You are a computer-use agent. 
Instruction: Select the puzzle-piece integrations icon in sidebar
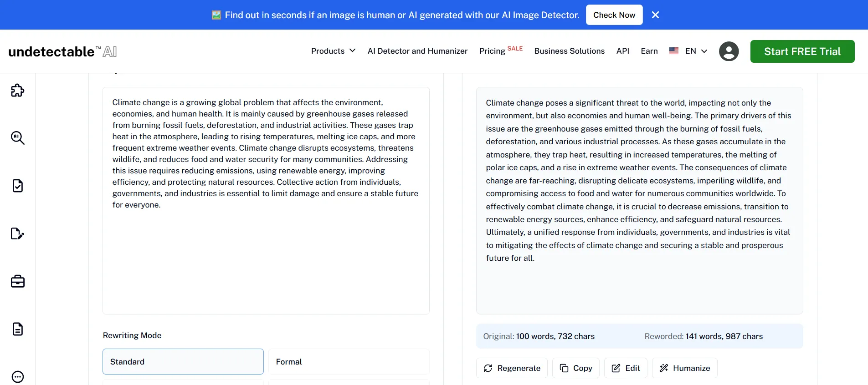(17, 90)
